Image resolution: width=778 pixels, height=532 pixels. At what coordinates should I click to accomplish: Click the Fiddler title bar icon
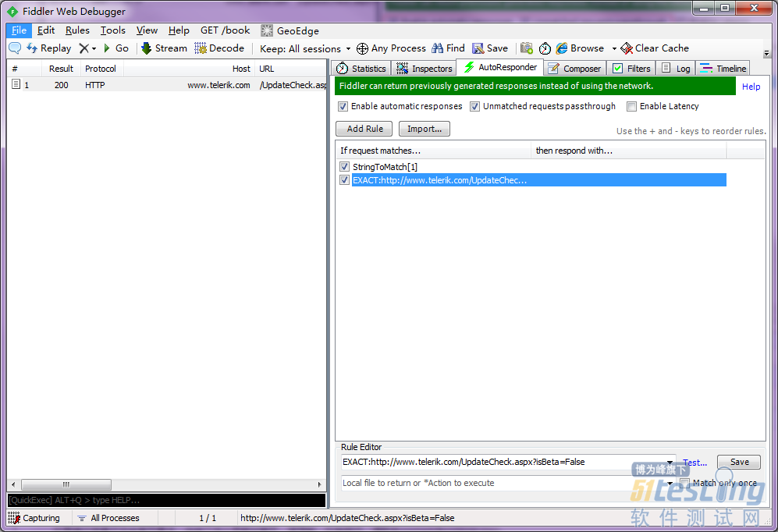(12, 11)
